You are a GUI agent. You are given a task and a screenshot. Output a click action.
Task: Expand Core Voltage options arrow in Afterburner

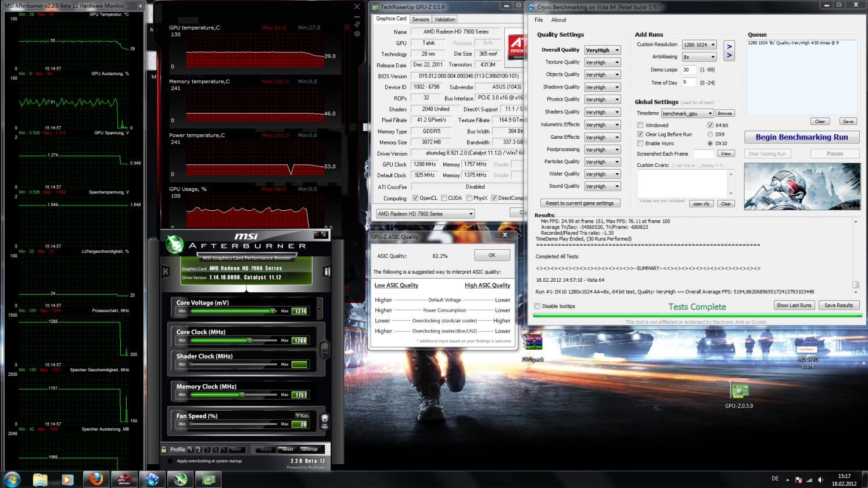click(319, 308)
